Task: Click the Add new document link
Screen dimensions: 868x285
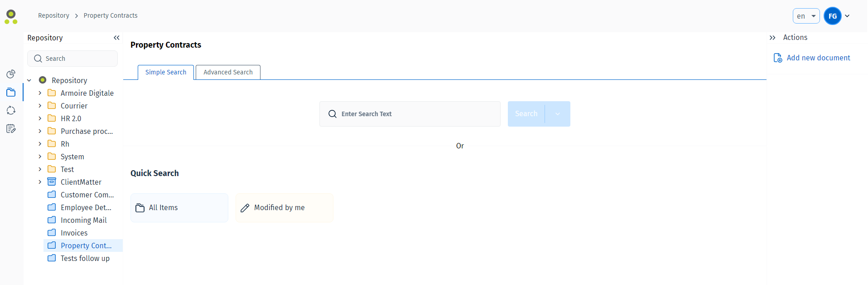Action: coord(818,58)
